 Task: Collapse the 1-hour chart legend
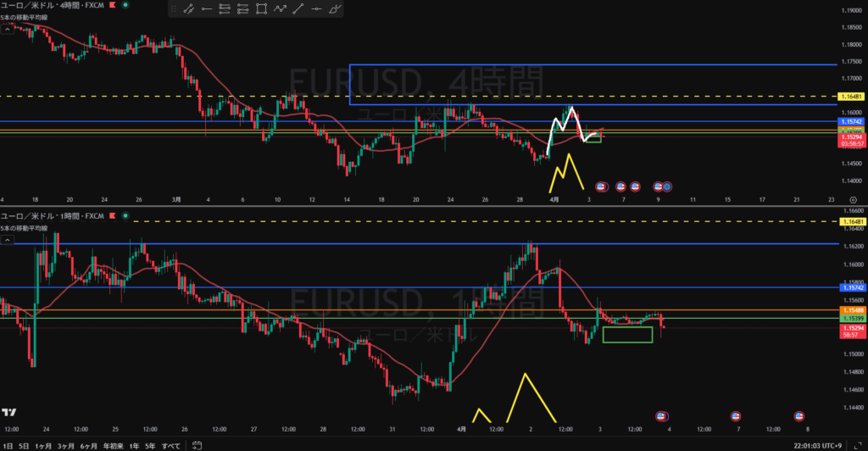click(7, 240)
